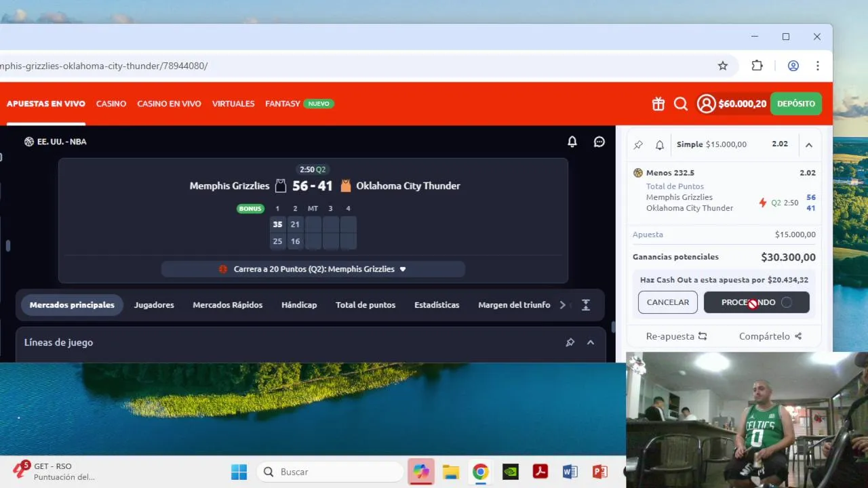Select the Margen del triunfo tab

point(514,305)
